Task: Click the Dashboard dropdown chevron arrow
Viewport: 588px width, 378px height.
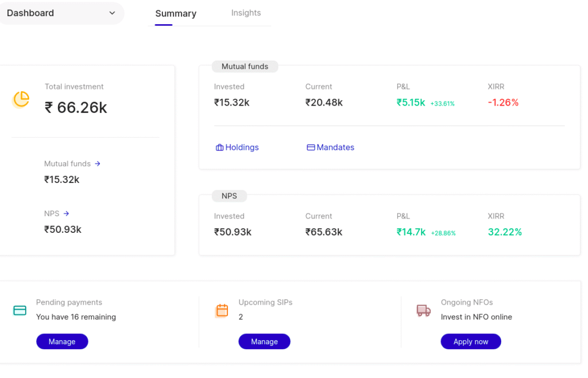Action: (112, 13)
